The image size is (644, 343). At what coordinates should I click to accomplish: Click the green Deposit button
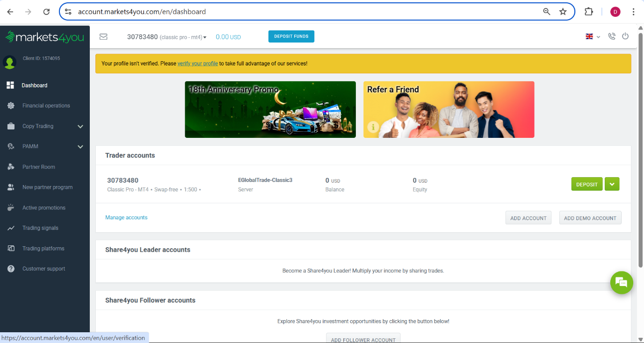point(587,184)
